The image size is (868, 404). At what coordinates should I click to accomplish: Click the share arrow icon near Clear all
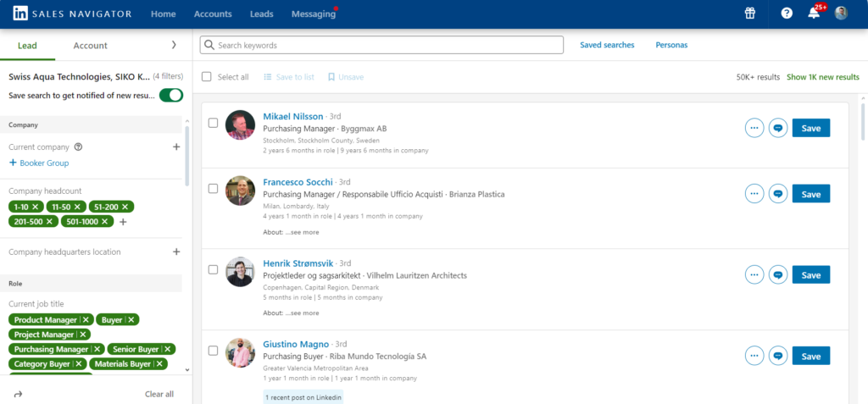pos(18,394)
